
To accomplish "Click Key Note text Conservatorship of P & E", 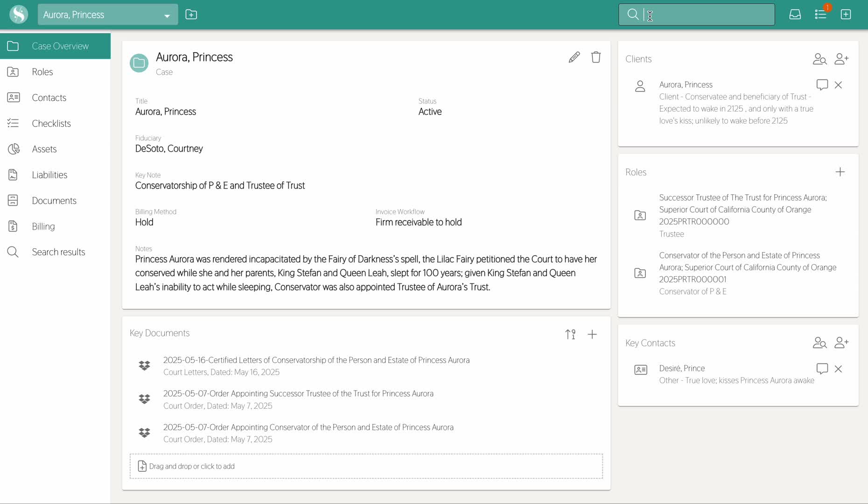I will [x=220, y=185].
